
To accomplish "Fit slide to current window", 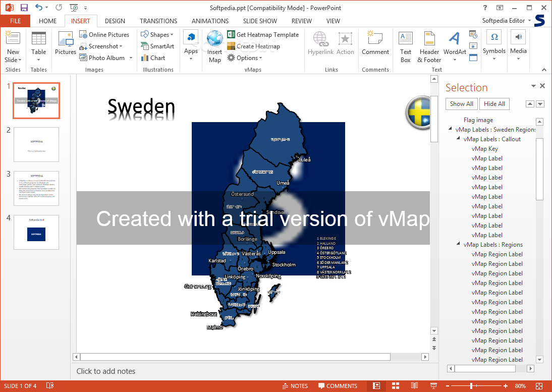I will 539,386.
